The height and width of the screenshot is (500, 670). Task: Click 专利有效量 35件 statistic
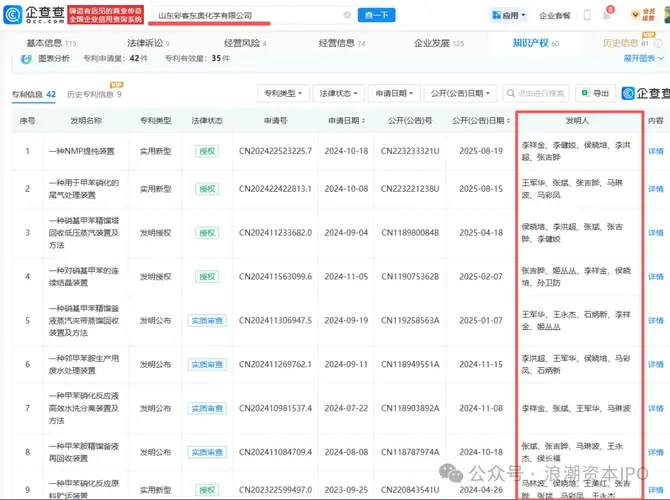click(x=197, y=59)
